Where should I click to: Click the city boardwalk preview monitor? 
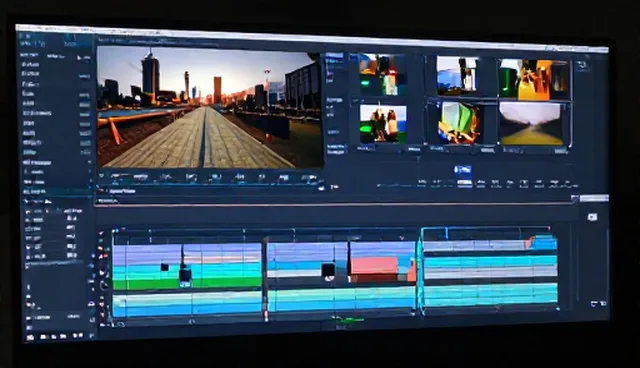coord(210,107)
